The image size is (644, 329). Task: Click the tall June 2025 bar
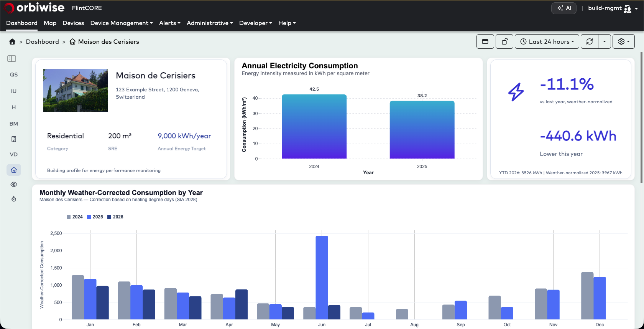point(322,278)
